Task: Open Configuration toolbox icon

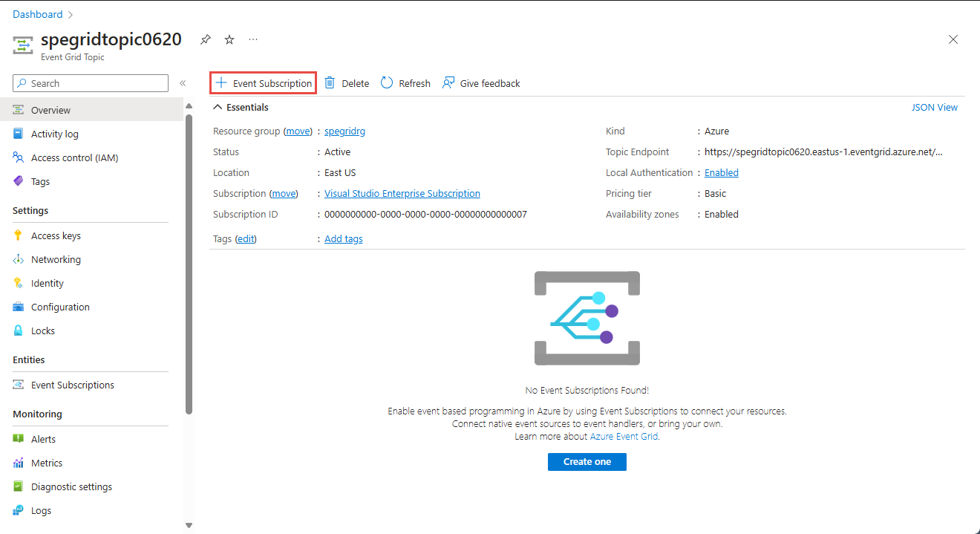Action: click(19, 307)
